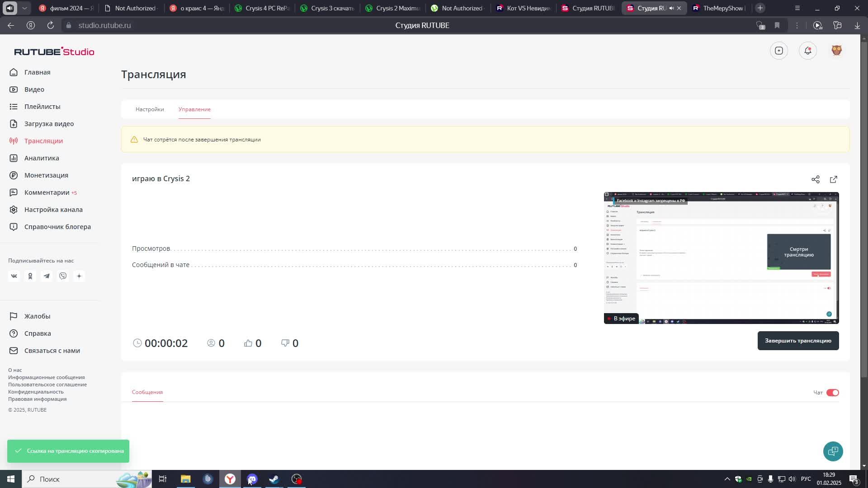The height and width of the screenshot is (488, 868).
Task: Switch to TheMepyShow tab
Action: pyautogui.click(x=719, y=8)
